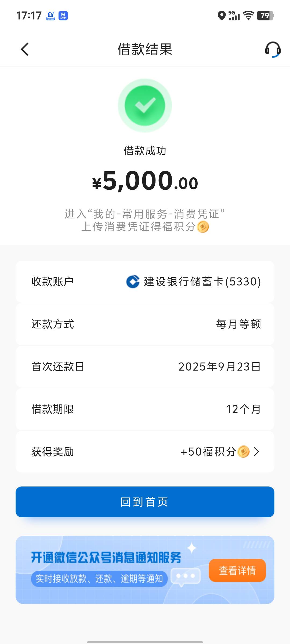290x644 pixels.
Task: Open customer service headset icon
Action: [x=273, y=50]
